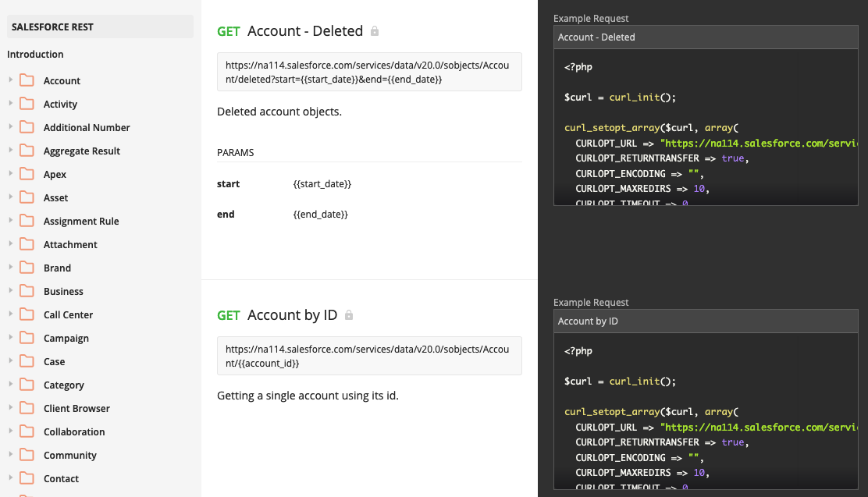Expand the Aggregate Result folder arrow
868x497 pixels.
tap(10, 150)
